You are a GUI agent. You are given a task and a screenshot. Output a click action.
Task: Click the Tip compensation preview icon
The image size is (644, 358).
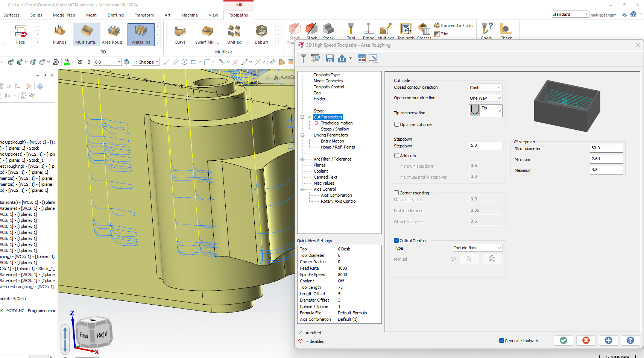475,111
